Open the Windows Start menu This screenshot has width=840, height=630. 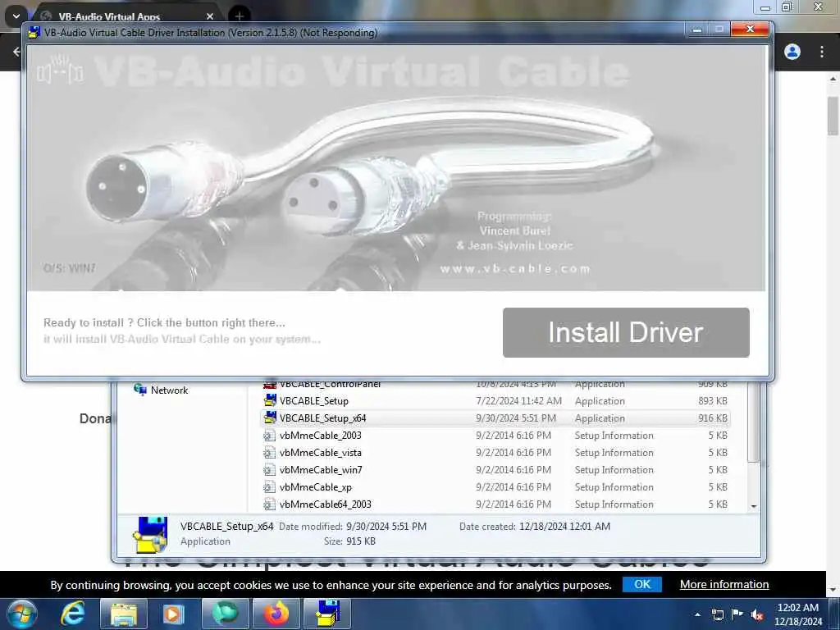click(21, 614)
